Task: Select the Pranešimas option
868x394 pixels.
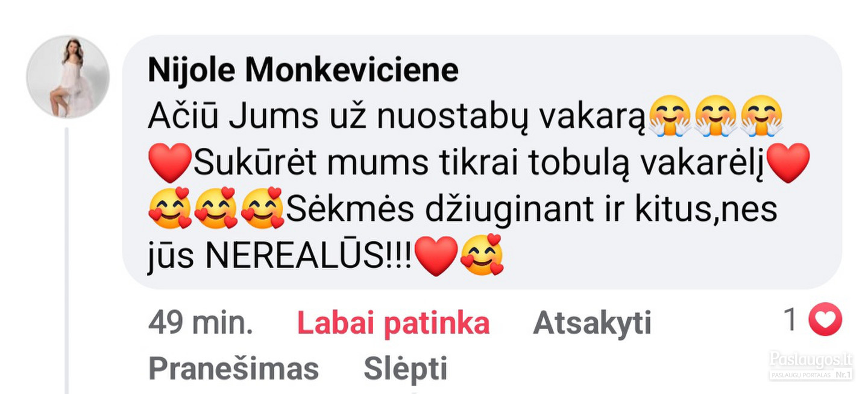Action: point(233,368)
